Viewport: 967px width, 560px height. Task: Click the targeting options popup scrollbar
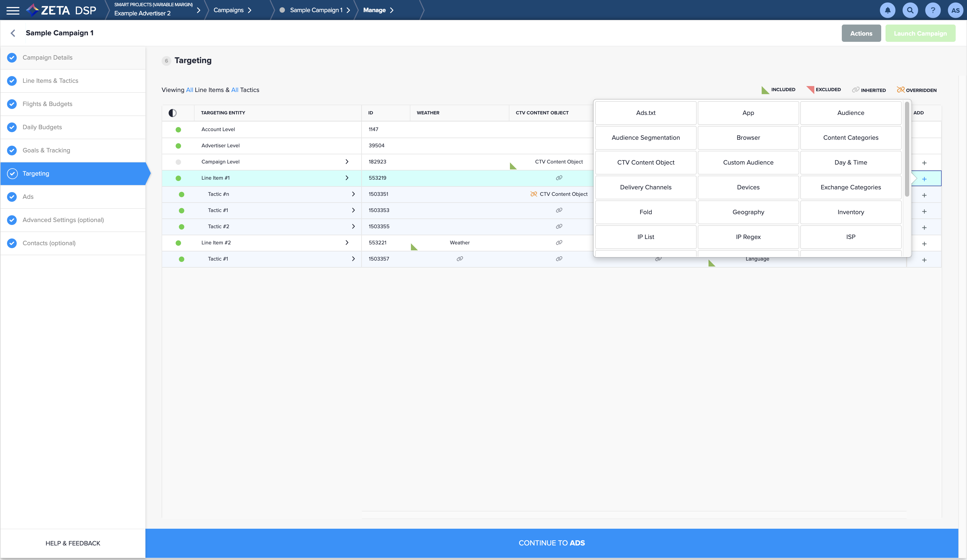point(907,150)
